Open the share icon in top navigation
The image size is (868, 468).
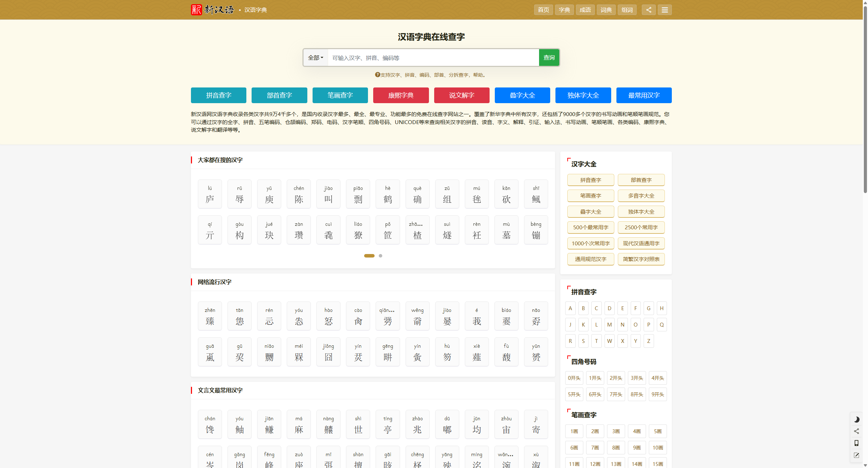pos(648,10)
